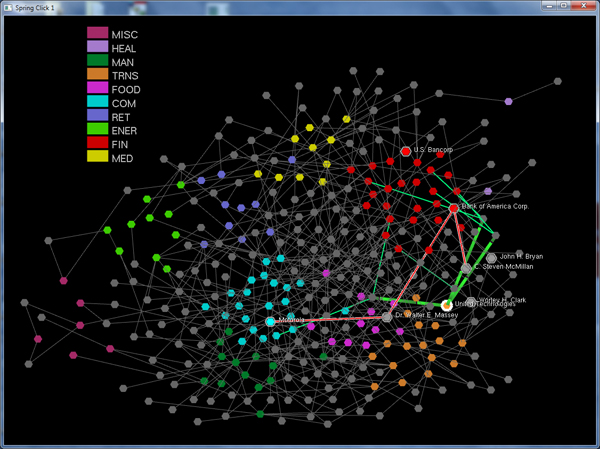This screenshot has width=600, height=449.
Task: Maximize the Spring Click 1 window
Action: pyautogui.click(x=563, y=6)
